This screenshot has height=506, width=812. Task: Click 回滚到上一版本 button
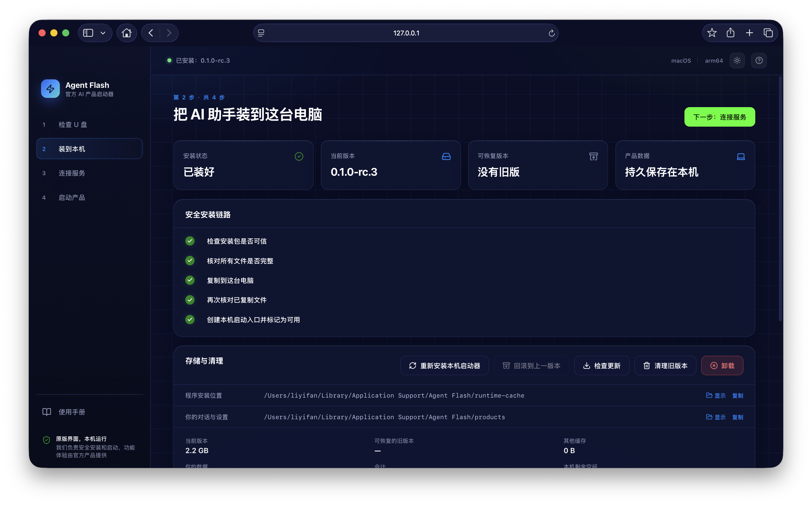coord(531,366)
